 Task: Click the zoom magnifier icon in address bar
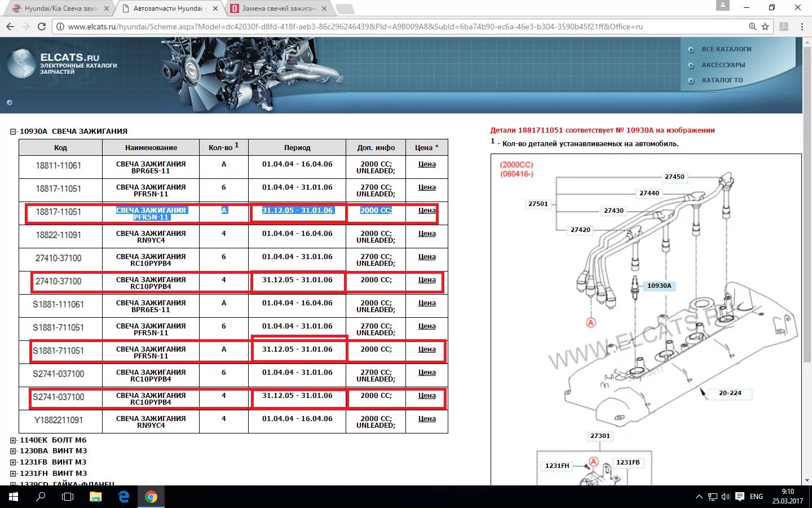(x=752, y=27)
